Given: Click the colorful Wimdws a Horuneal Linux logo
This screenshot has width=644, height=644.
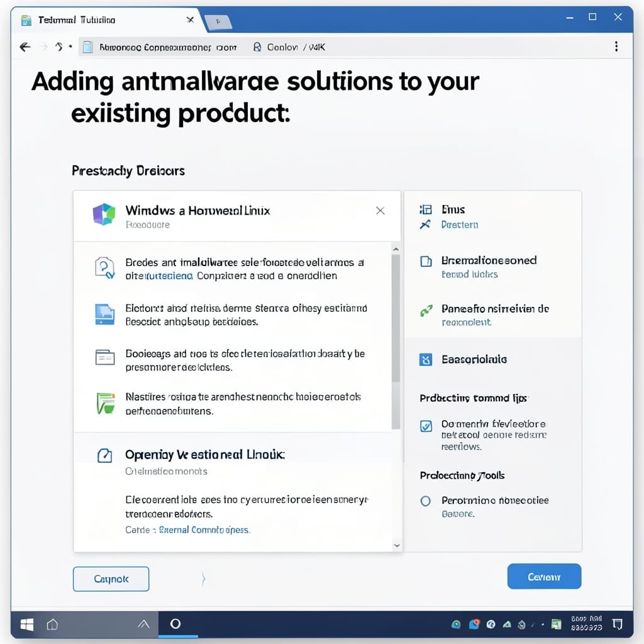Looking at the screenshot, I should pos(104,214).
